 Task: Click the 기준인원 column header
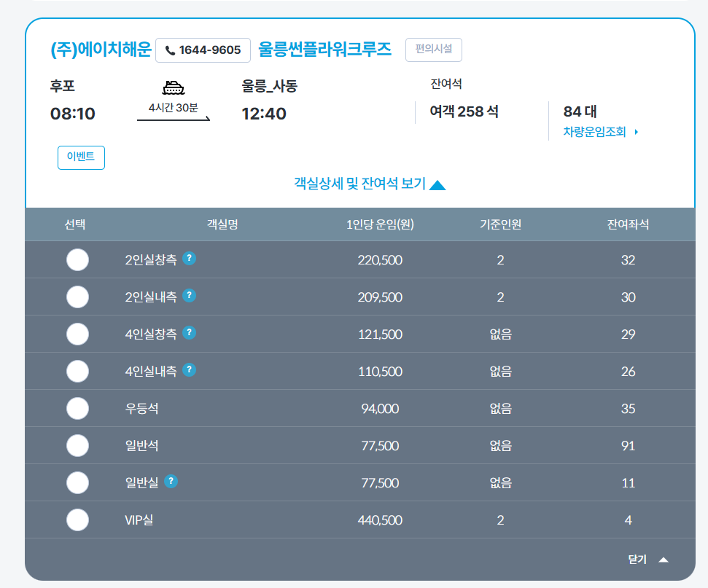(501, 224)
